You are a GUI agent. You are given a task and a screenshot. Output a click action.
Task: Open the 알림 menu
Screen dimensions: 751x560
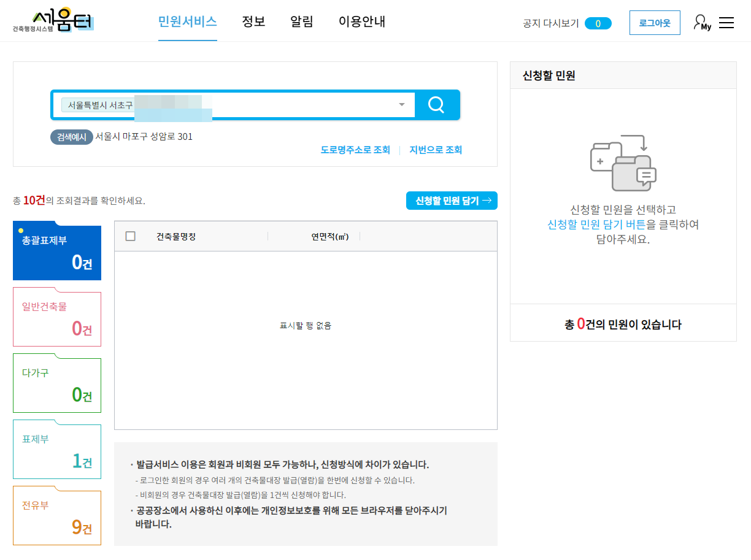(x=302, y=21)
